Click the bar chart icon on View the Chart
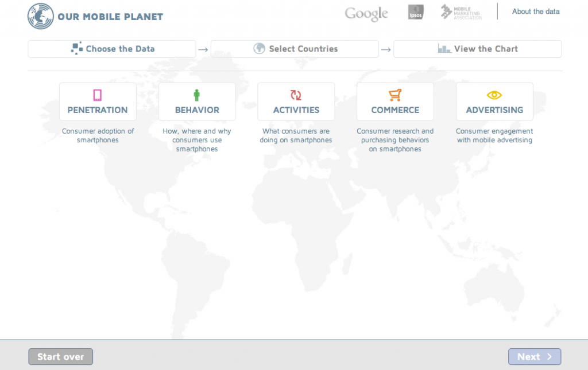The image size is (588, 370). pos(443,49)
